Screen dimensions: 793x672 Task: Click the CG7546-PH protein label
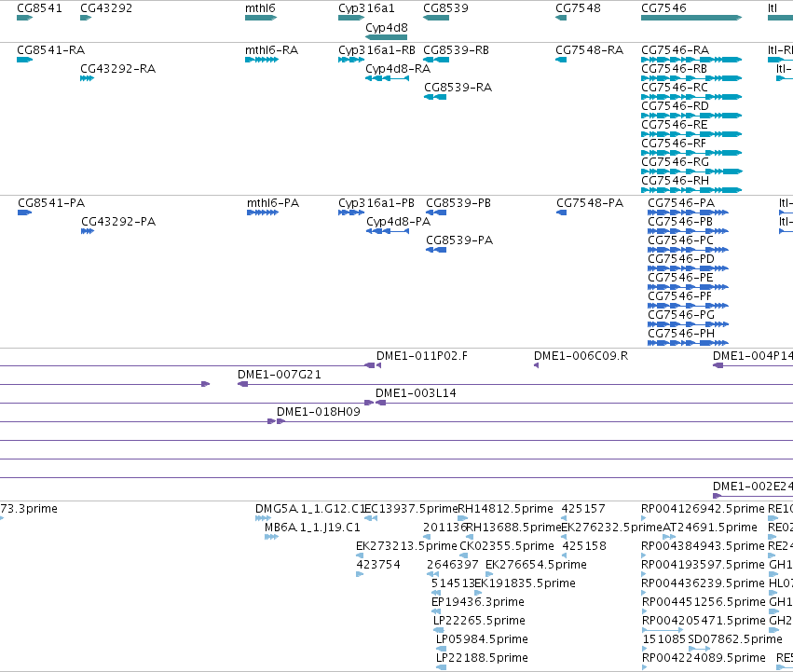(681, 334)
